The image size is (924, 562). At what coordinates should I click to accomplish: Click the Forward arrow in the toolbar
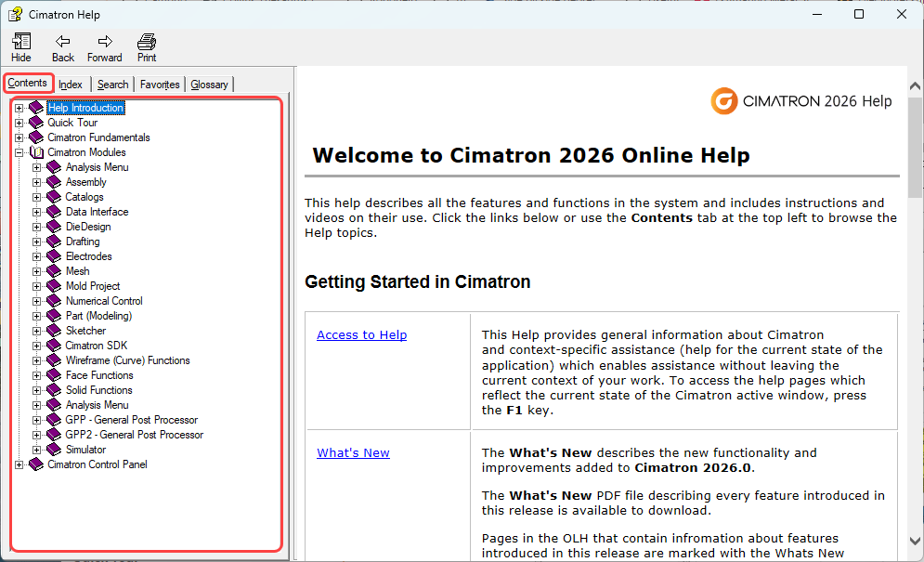tap(105, 41)
